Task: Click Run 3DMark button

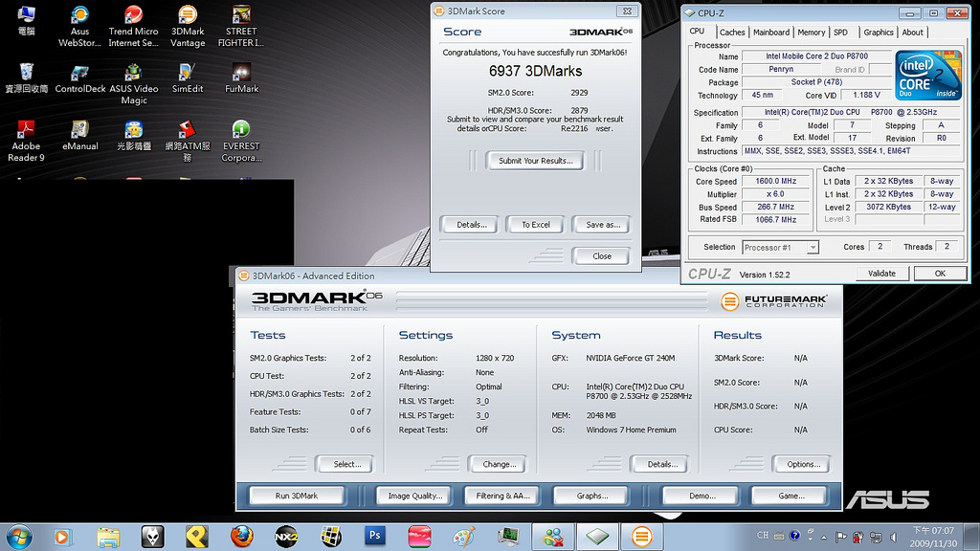Action: (297, 496)
